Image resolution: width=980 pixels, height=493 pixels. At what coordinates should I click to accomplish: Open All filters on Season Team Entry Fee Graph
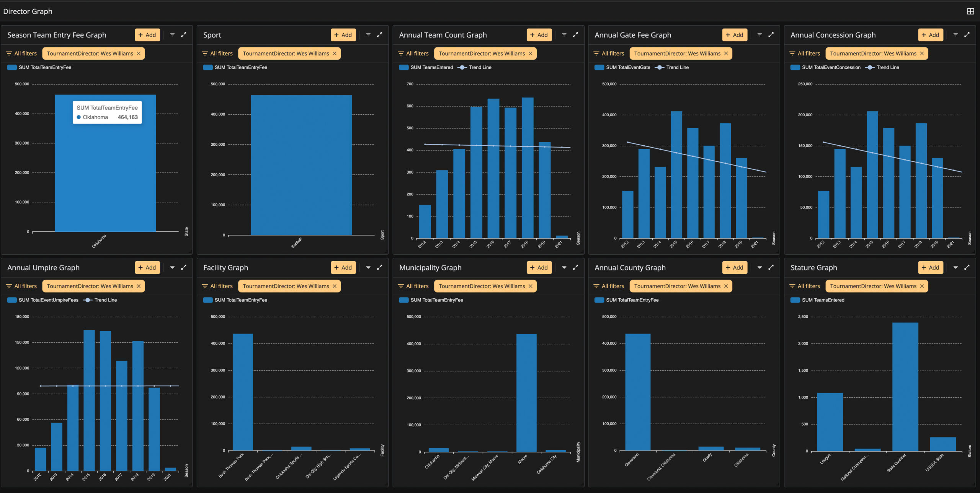point(21,54)
